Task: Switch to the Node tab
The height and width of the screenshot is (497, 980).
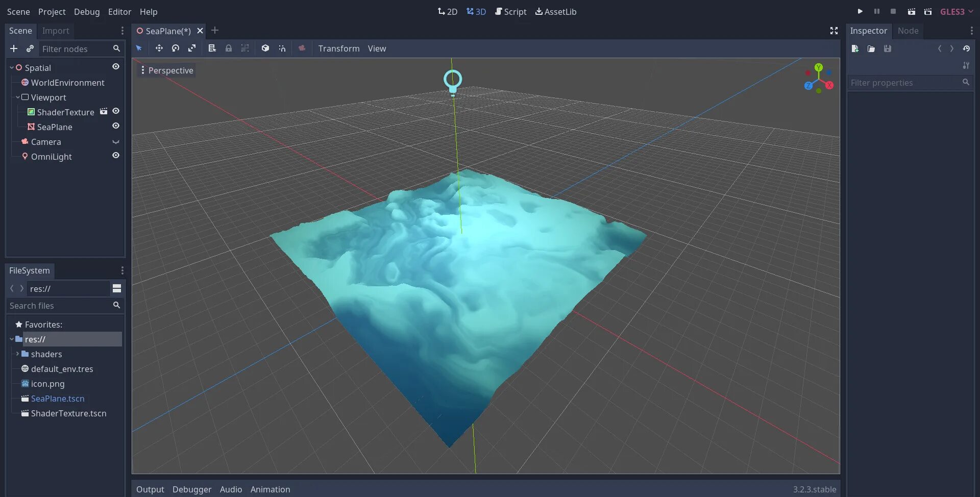Action: tap(908, 31)
